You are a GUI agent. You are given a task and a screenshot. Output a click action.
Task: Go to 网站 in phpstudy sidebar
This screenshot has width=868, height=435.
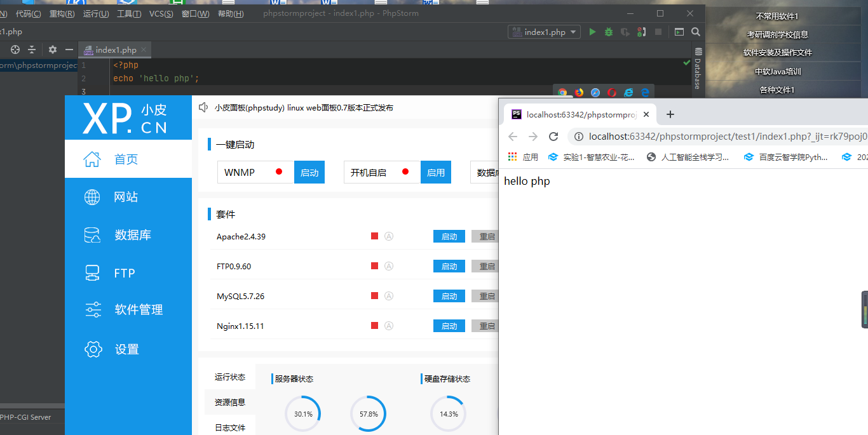click(x=126, y=197)
